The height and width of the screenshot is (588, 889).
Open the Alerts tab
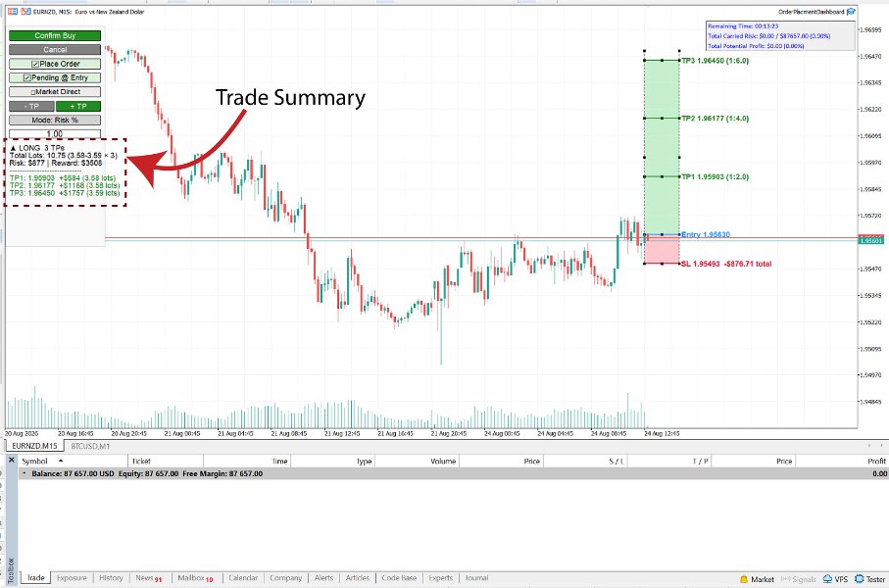(x=323, y=578)
